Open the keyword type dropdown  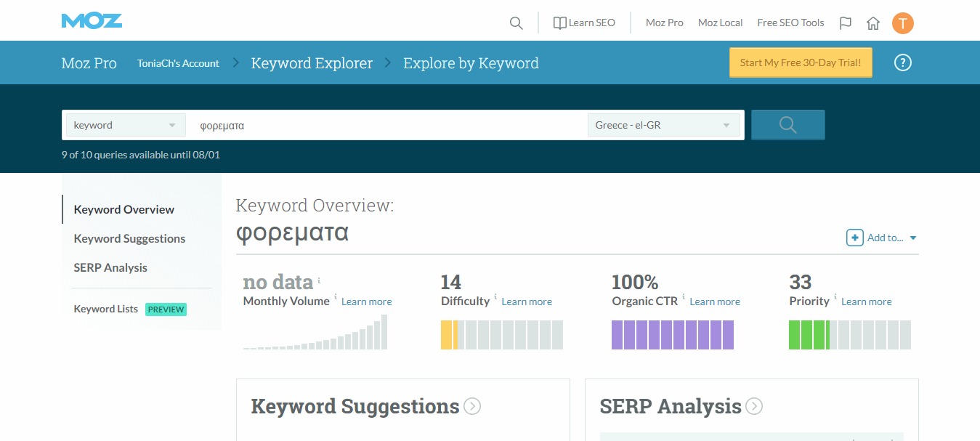(125, 125)
